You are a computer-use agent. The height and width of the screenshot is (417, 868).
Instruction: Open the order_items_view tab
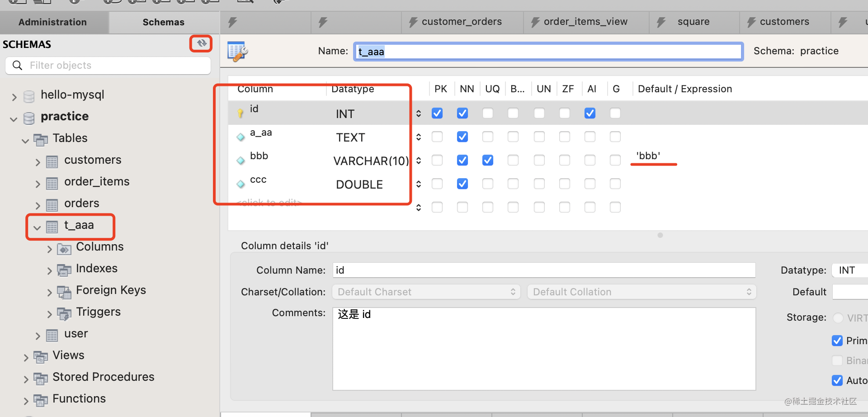tap(585, 22)
